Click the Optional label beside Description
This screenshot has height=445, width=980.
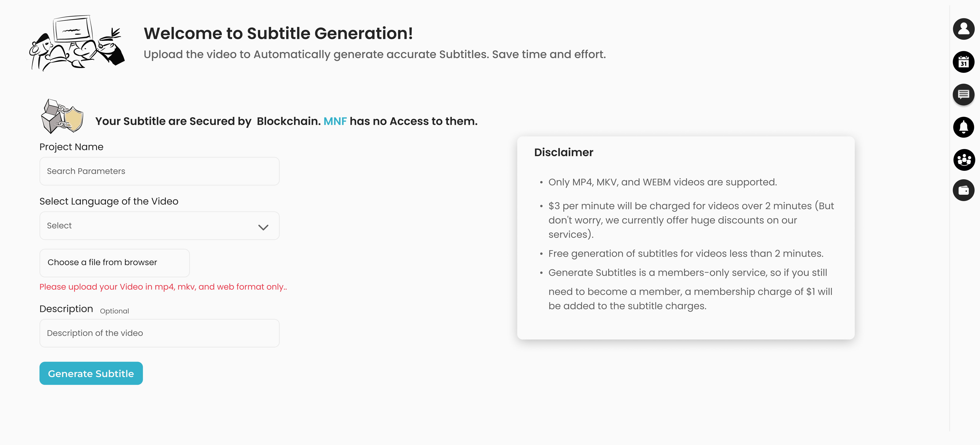coord(114,311)
